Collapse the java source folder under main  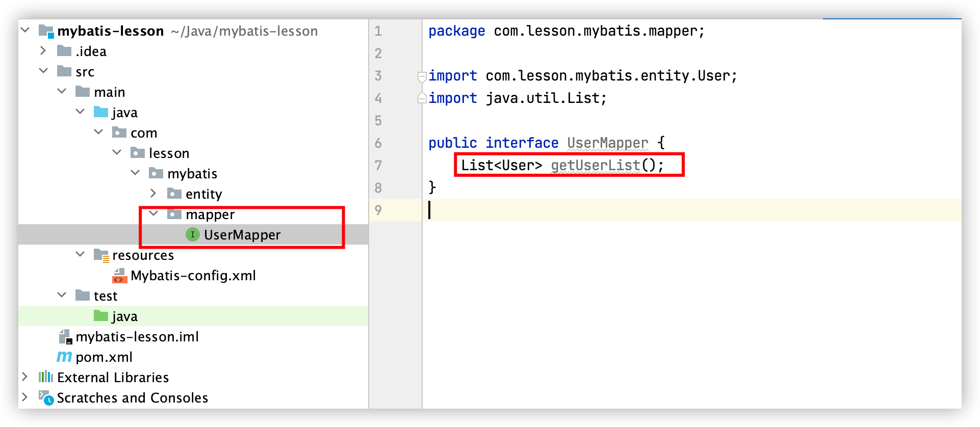[80, 112]
